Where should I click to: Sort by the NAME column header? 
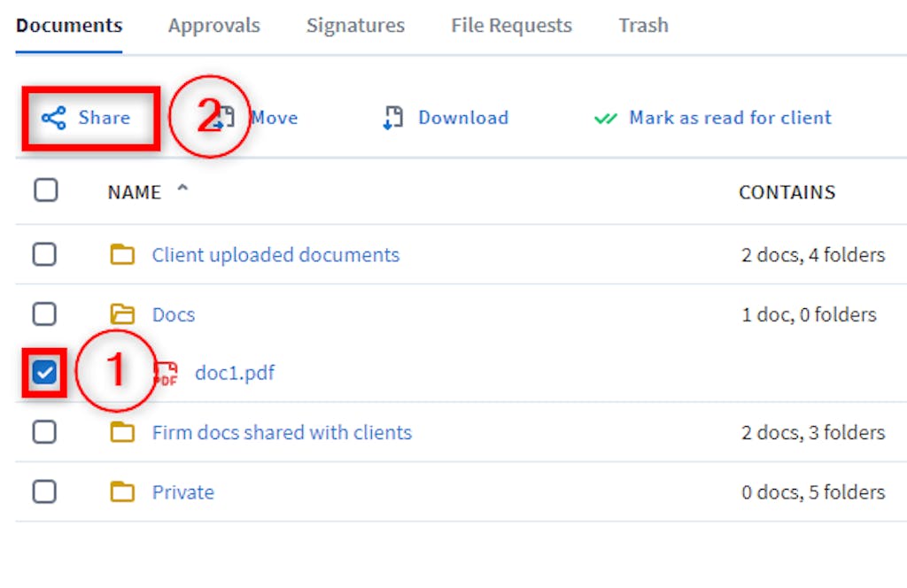click(135, 192)
